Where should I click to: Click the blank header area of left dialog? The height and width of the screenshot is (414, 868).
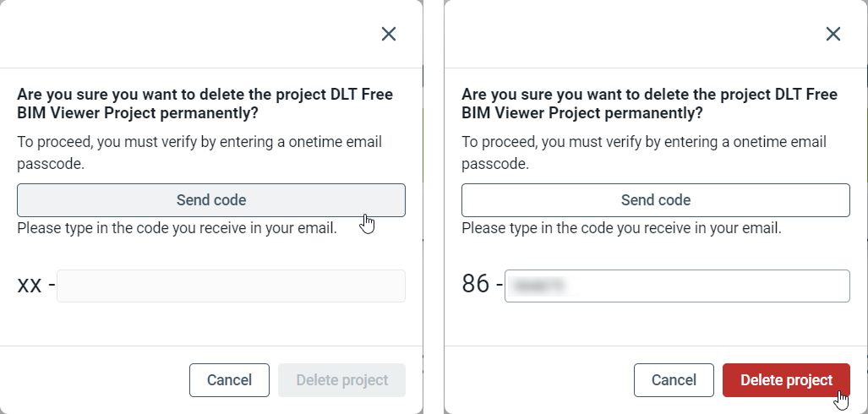pos(186,34)
